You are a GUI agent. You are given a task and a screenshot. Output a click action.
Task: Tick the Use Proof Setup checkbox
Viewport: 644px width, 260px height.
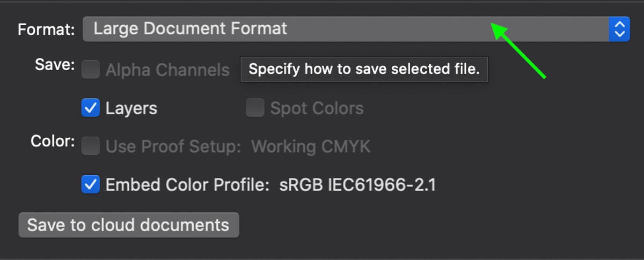[x=91, y=146]
